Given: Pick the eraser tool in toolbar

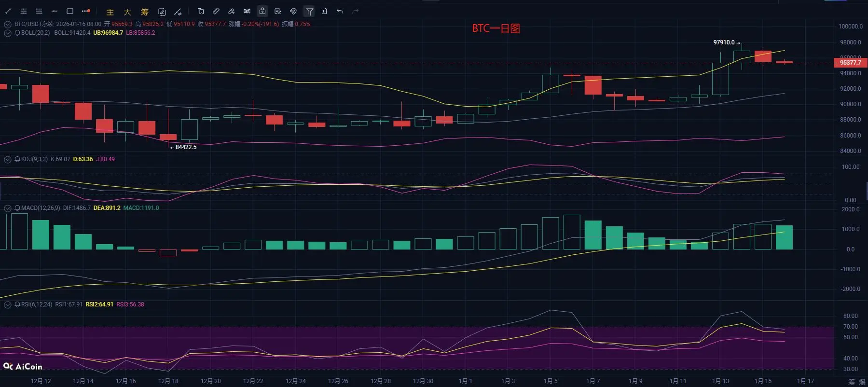Looking at the screenshot, I should coord(232,11).
